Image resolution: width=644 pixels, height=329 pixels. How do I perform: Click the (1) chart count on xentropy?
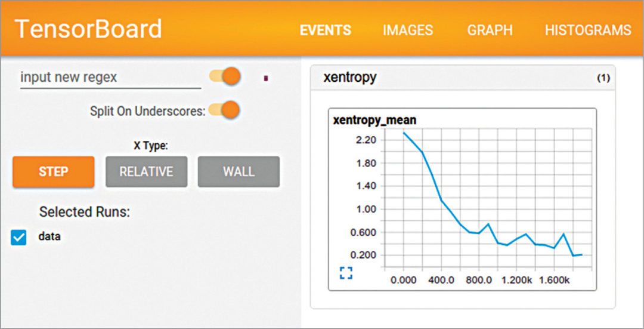click(603, 79)
